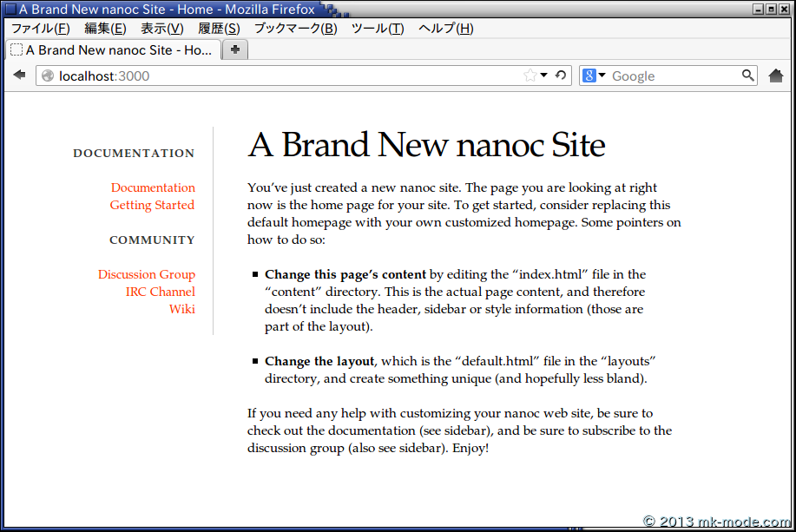Click the reload page icon
This screenshot has height=532, width=796.
tap(561, 76)
